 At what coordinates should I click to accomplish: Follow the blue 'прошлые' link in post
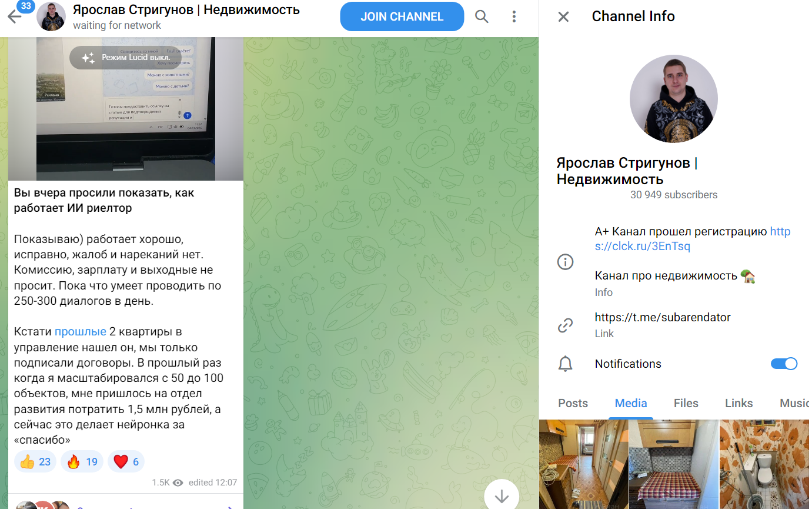pos(81,332)
